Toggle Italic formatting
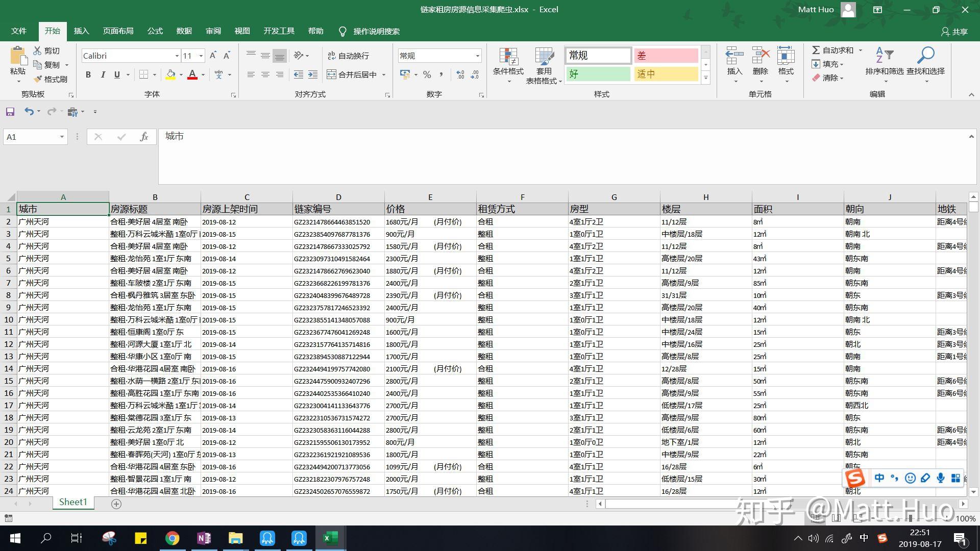Screen dimensions: 980x551 (103, 74)
